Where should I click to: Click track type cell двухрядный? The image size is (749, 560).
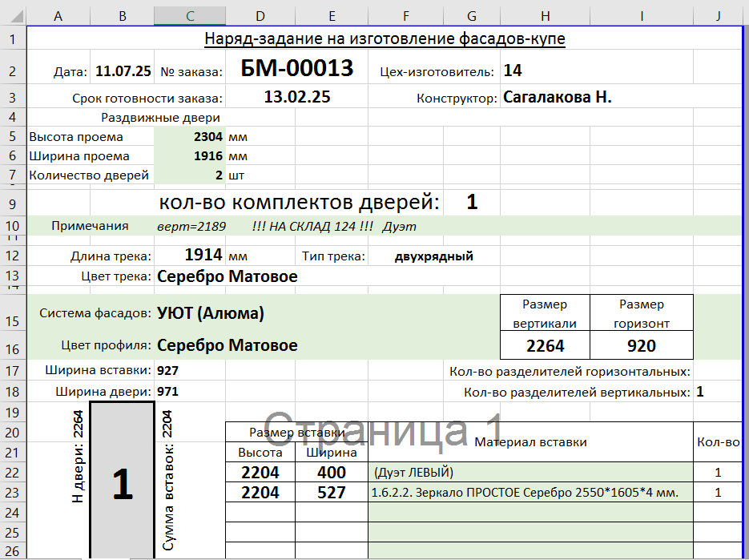point(433,257)
